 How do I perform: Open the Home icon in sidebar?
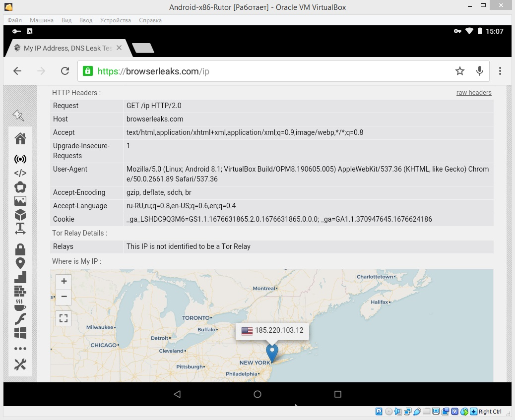[x=20, y=138]
